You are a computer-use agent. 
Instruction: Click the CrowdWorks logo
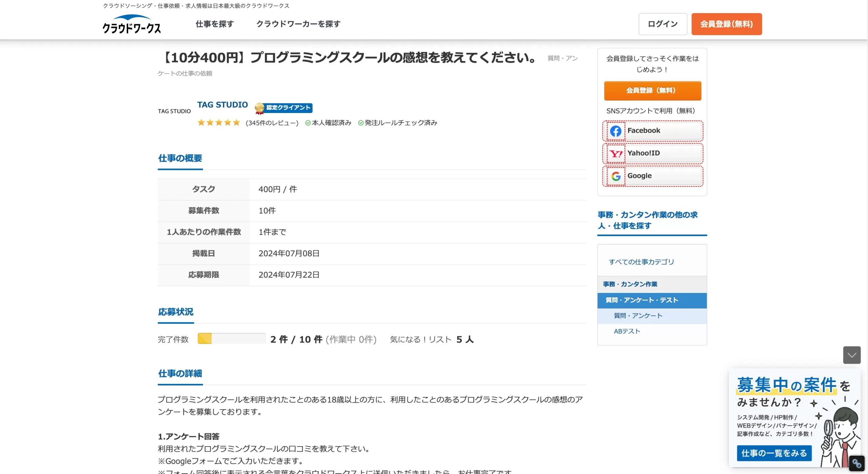[x=132, y=24]
